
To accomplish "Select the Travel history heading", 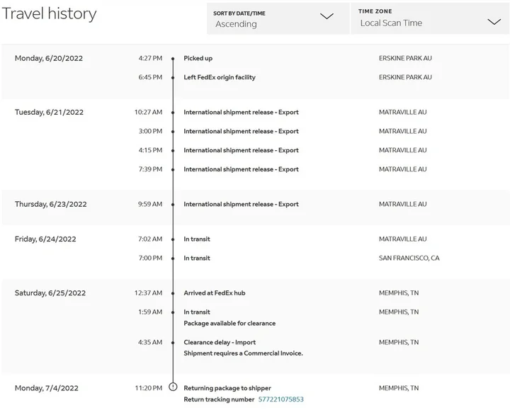I will point(49,14).
